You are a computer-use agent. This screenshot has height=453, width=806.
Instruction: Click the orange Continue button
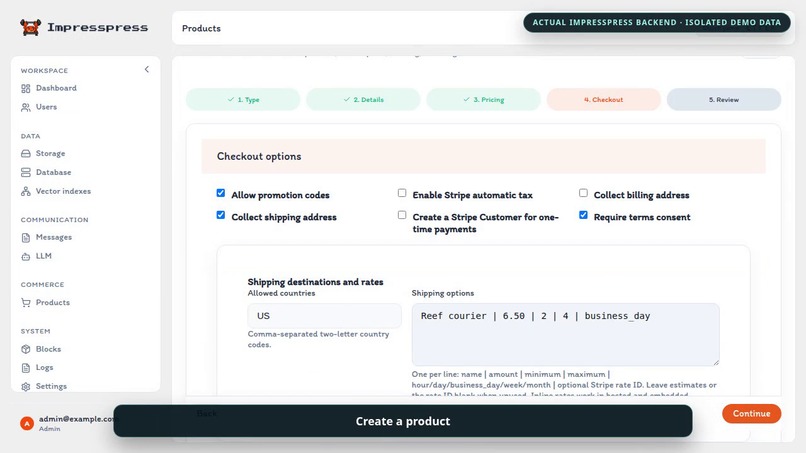[752, 413]
